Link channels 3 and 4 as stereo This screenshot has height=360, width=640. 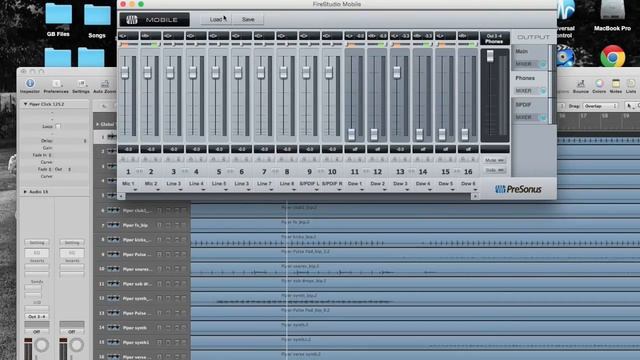[x=185, y=172]
